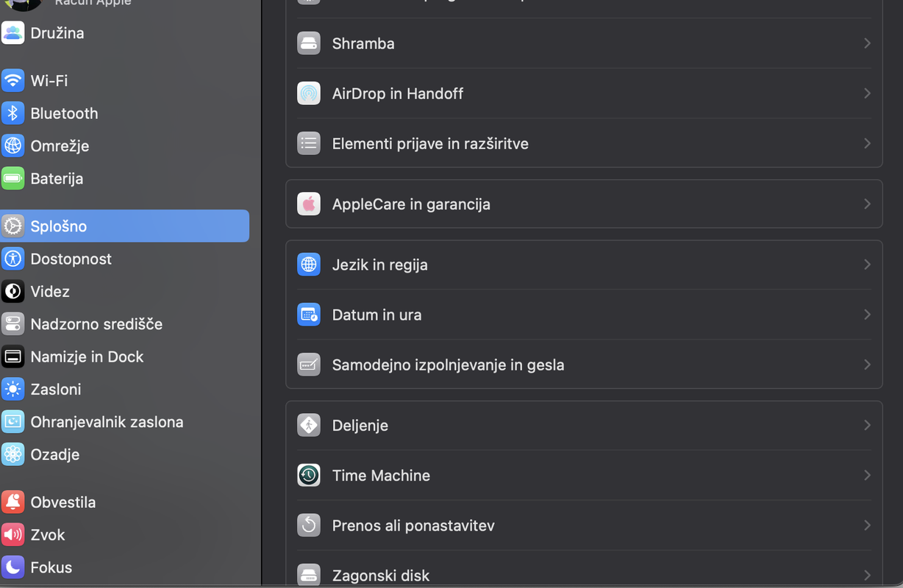Select the Ozadje label in sidebar

click(x=55, y=454)
